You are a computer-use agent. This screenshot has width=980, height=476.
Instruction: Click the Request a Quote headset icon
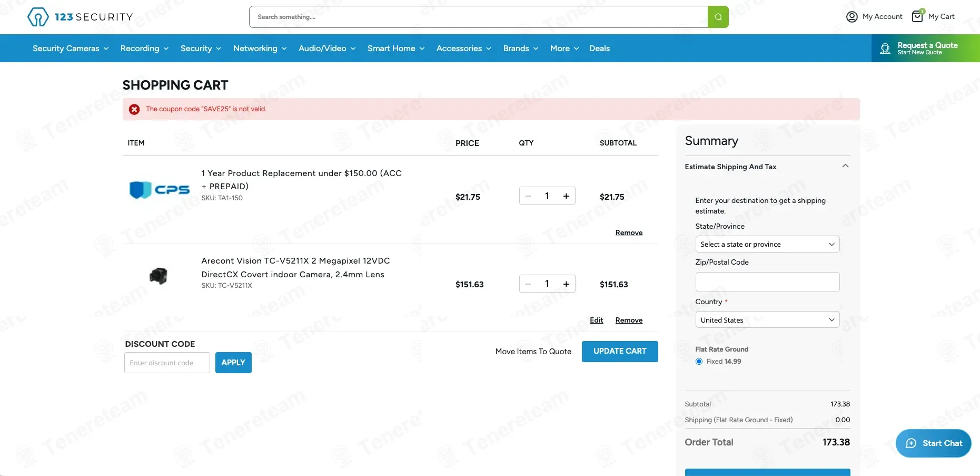pyautogui.click(x=885, y=48)
